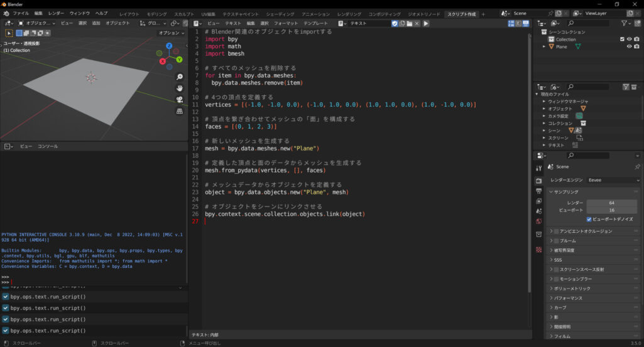Open the World properties tab icon
The image size is (644, 347).
click(x=539, y=222)
